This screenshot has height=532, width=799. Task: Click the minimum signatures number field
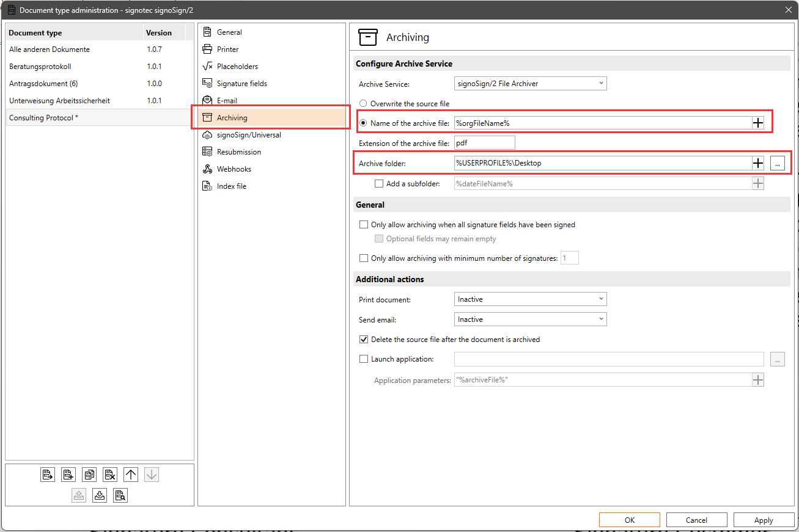570,258
